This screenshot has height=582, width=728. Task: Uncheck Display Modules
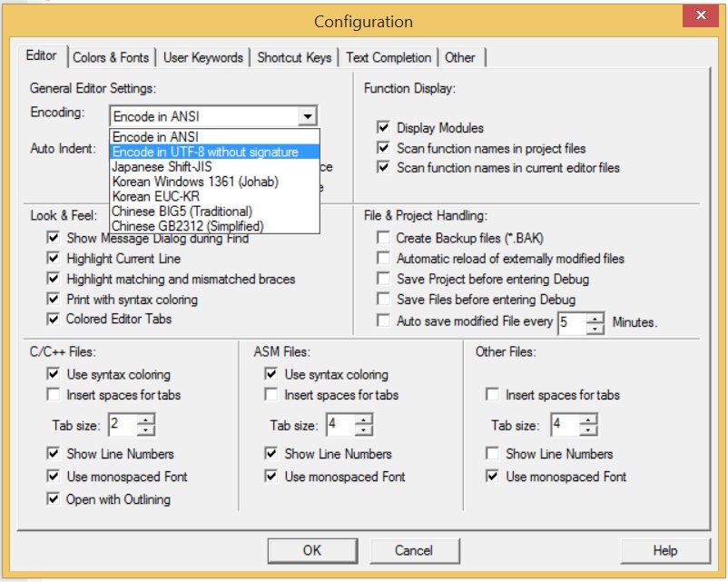pos(383,127)
